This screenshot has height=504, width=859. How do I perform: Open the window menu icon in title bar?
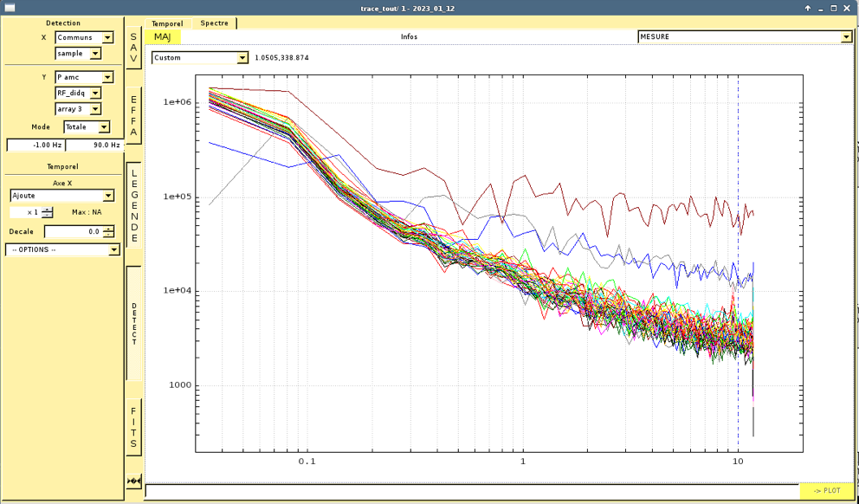point(10,8)
